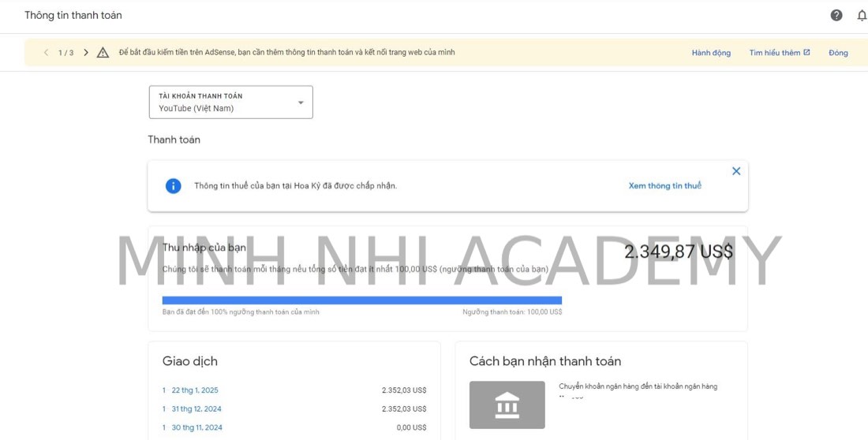868x440 pixels.
Task: Click the Cách bạn nhận thanh toán heading
Action: click(545, 361)
